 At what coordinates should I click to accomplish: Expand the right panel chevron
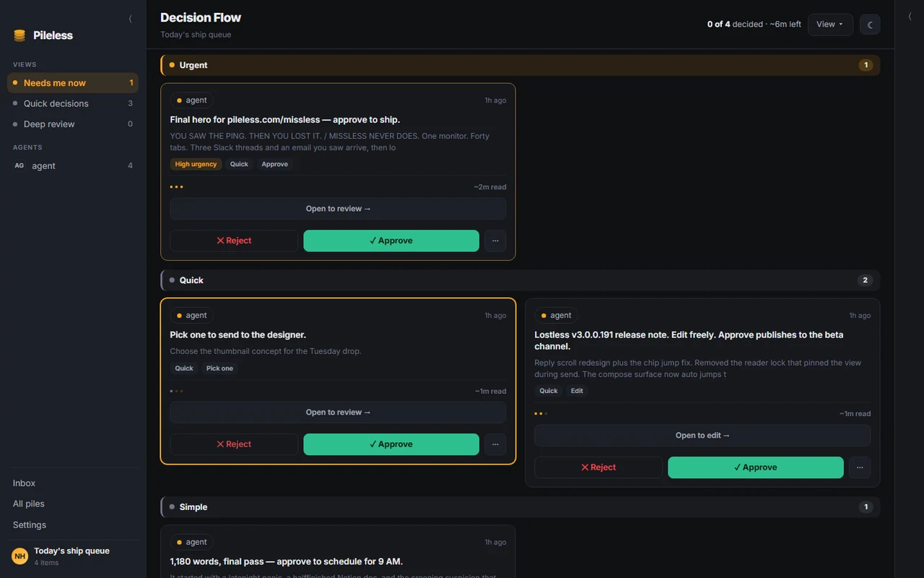point(909,16)
